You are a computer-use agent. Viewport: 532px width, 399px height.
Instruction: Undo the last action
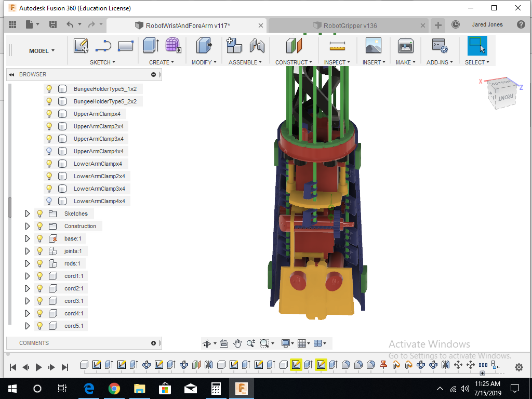pyautogui.click(x=70, y=24)
